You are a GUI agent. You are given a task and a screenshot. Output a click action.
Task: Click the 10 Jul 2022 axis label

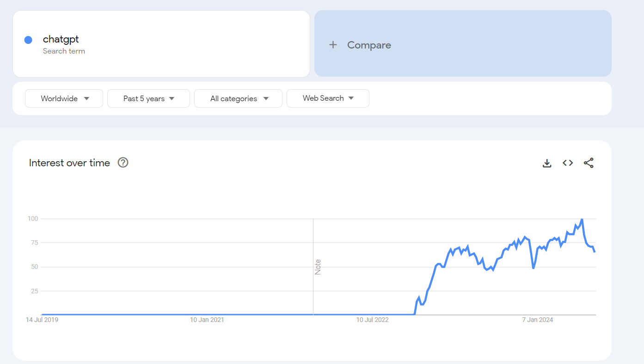[x=373, y=320]
